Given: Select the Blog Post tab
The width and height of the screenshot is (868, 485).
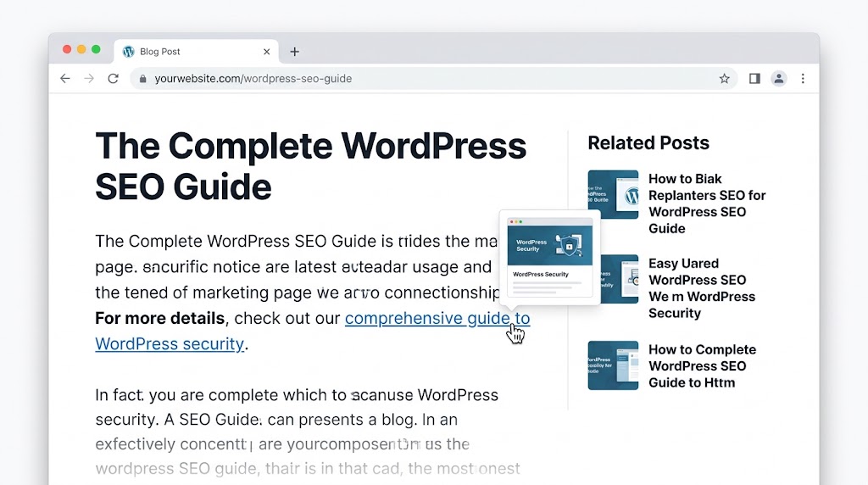Looking at the screenshot, I should point(196,52).
